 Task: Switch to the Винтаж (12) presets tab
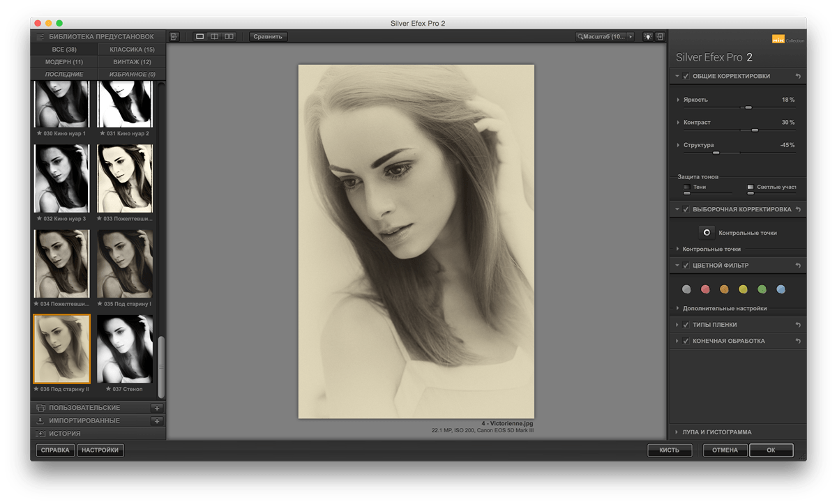click(x=132, y=62)
